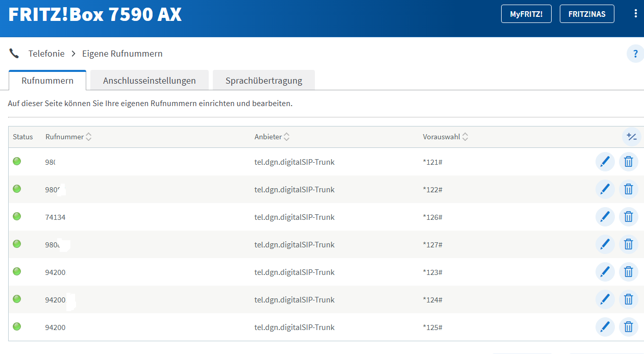Delete the number with Vorauswahl *122#
Image resolution: width=644 pixels, height=354 pixels.
tap(629, 189)
